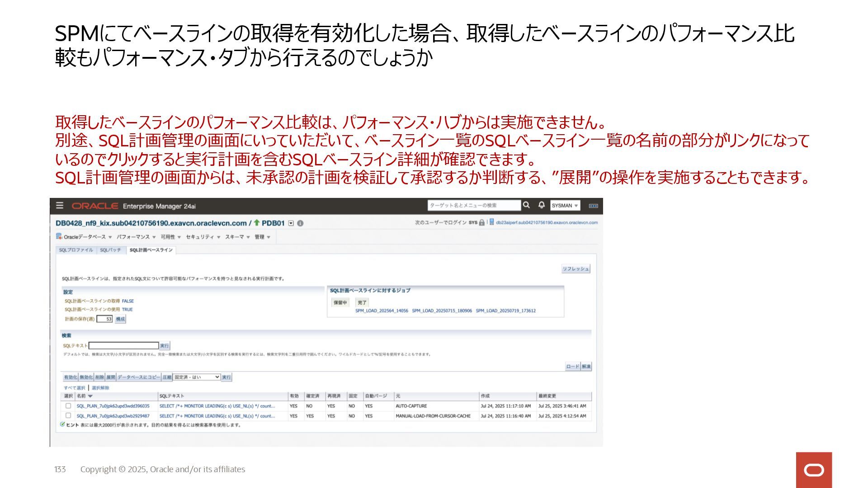Click the 解凍 button

point(586,366)
